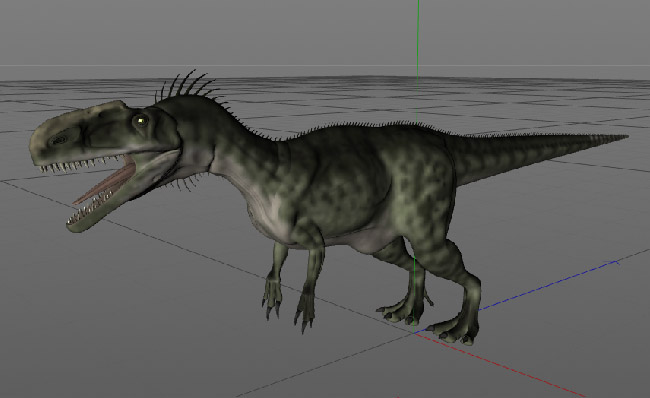The width and height of the screenshot is (650, 398).
Task: Click the dinosaur's glowing eye
Action: [x=141, y=121]
